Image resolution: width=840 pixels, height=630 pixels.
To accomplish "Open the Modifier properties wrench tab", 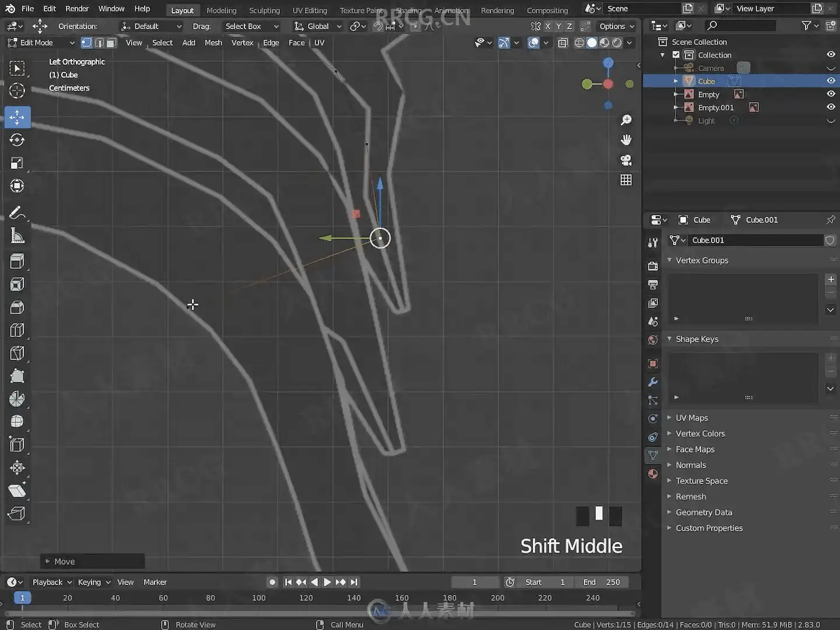I will click(653, 382).
